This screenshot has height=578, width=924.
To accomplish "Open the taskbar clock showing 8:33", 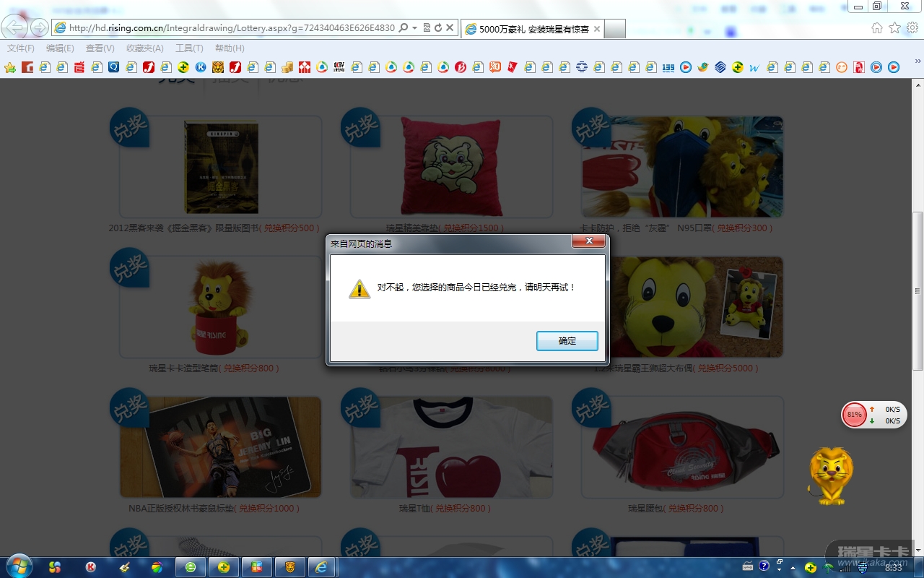I will point(894,568).
